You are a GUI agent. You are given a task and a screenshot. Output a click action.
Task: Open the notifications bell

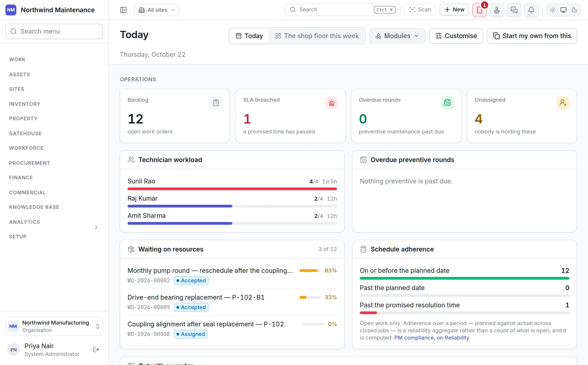pos(531,10)
